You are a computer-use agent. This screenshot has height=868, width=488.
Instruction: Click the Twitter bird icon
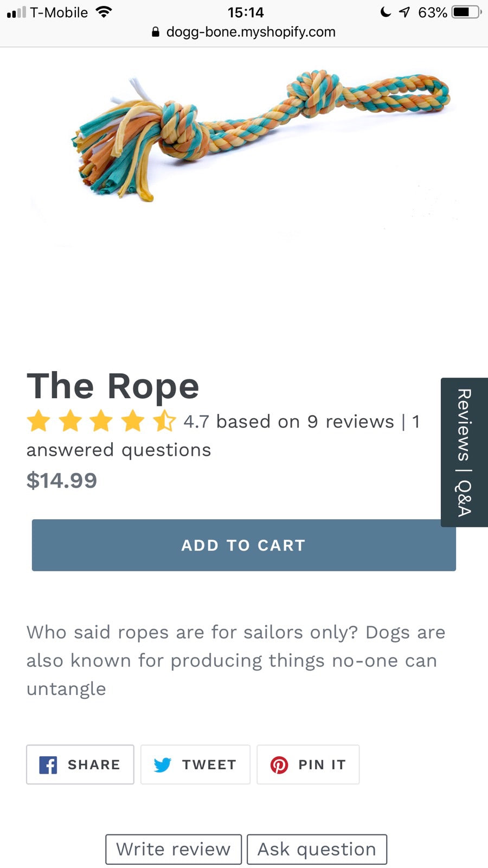(162, 765)
